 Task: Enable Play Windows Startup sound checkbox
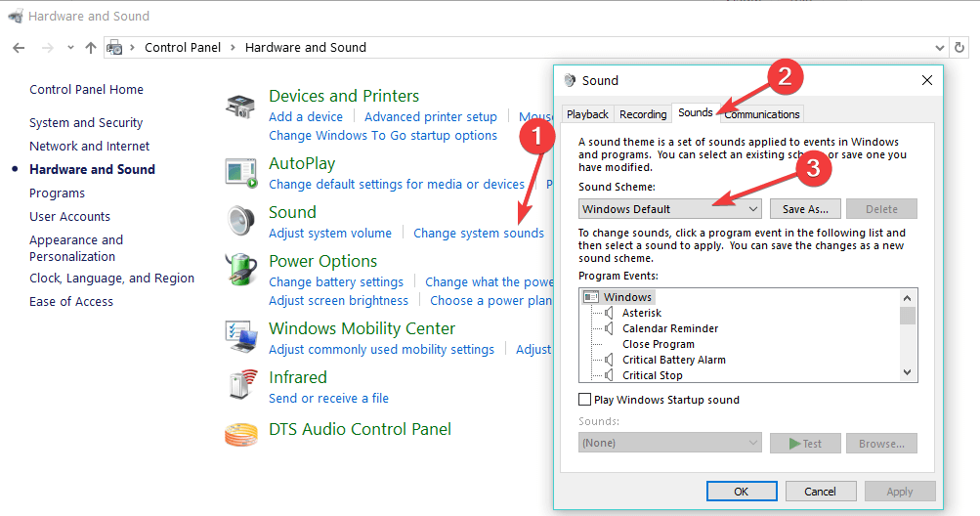click(x=585, y=399)
